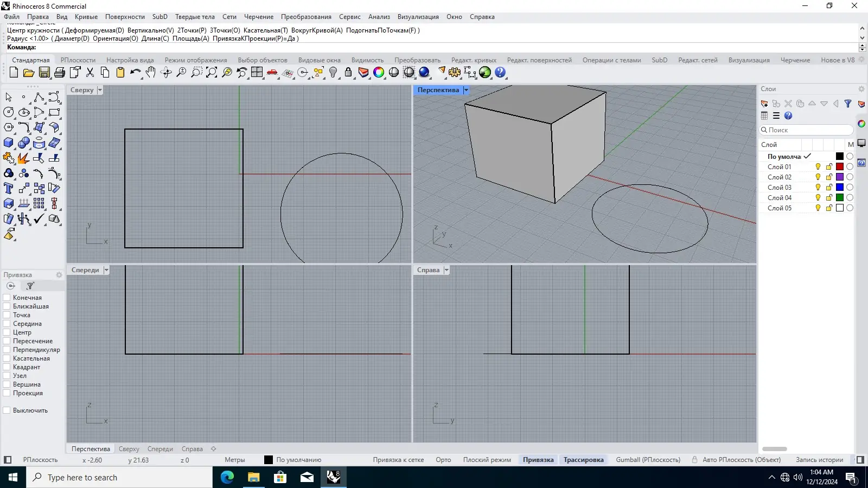Image resolution: width=868 pixels, height=488 pixels.
Task: Click the new layer icon in Слои panel
Action: pyautogui.click(x=764, y=104)
